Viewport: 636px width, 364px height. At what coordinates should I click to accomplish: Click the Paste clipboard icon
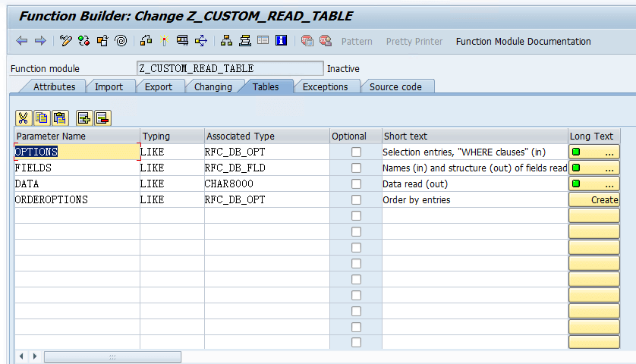60,118
